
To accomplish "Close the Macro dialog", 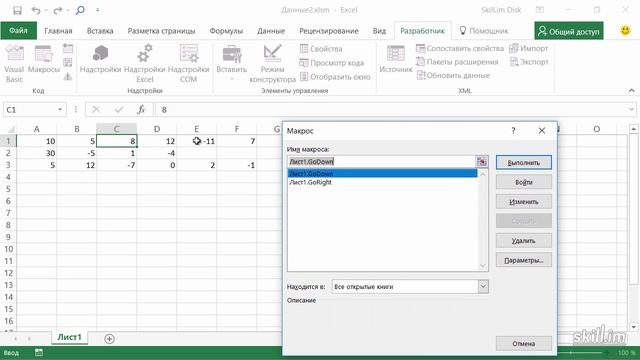I will (x=542, y=131).
